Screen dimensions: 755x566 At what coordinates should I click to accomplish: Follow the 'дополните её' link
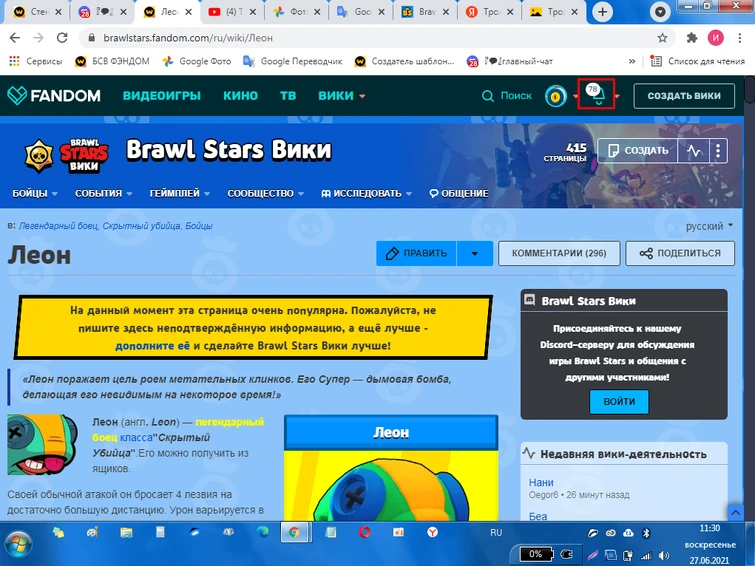point(153,346)
